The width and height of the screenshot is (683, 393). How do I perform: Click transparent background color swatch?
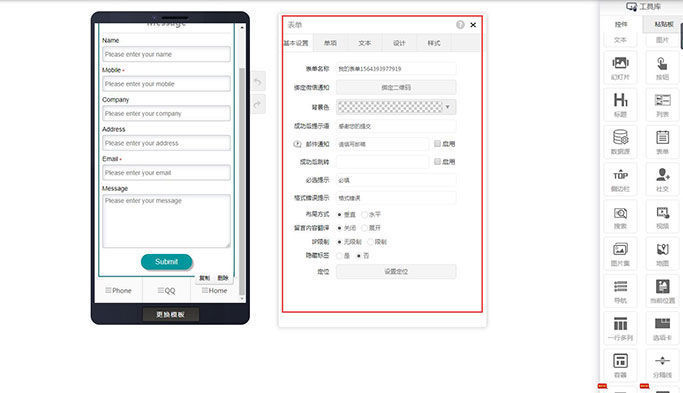click(x=390, y=107)
